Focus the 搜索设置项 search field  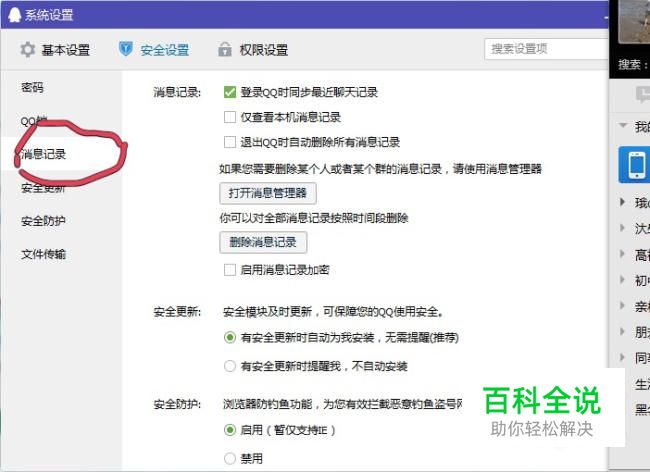point(546,49)
